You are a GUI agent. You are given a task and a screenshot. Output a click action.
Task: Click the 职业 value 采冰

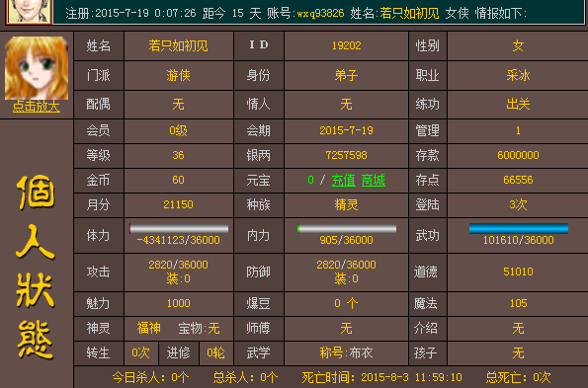tap(518, 75)
